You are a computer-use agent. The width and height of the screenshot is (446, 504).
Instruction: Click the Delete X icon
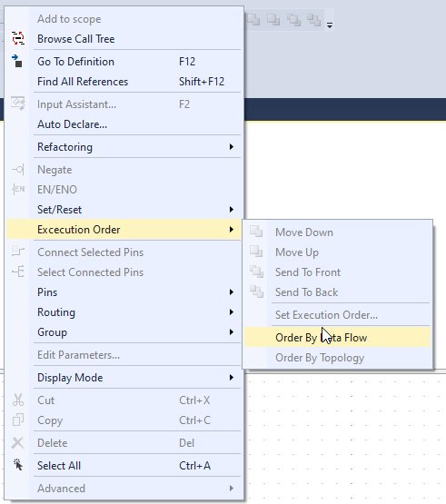[x=17, y=443]
